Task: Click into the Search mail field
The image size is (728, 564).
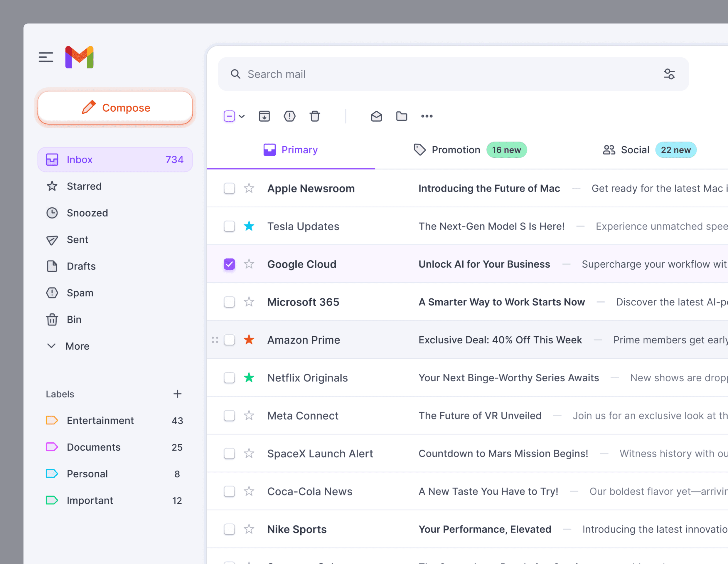Action: (453, 74)
